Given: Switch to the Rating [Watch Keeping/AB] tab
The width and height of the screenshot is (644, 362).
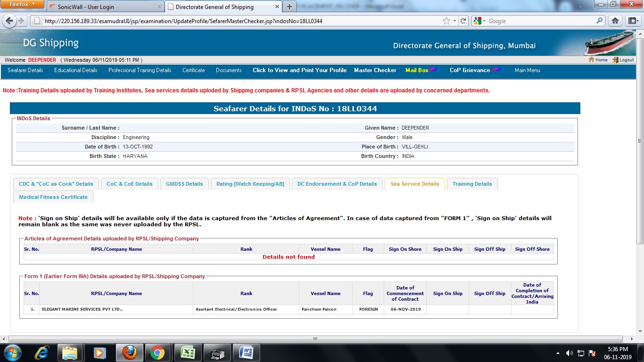Looking at the screenshot, I should [250, 184].
